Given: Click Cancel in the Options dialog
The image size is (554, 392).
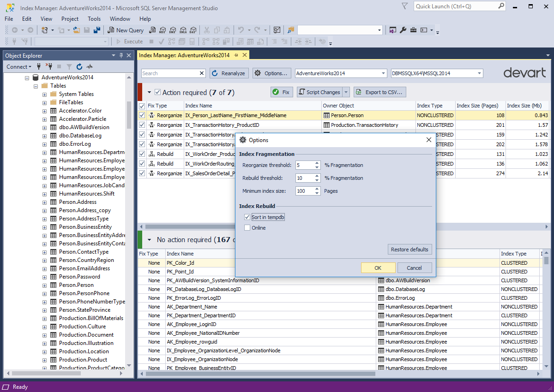Looking at the screenshot, I should 414,268.
